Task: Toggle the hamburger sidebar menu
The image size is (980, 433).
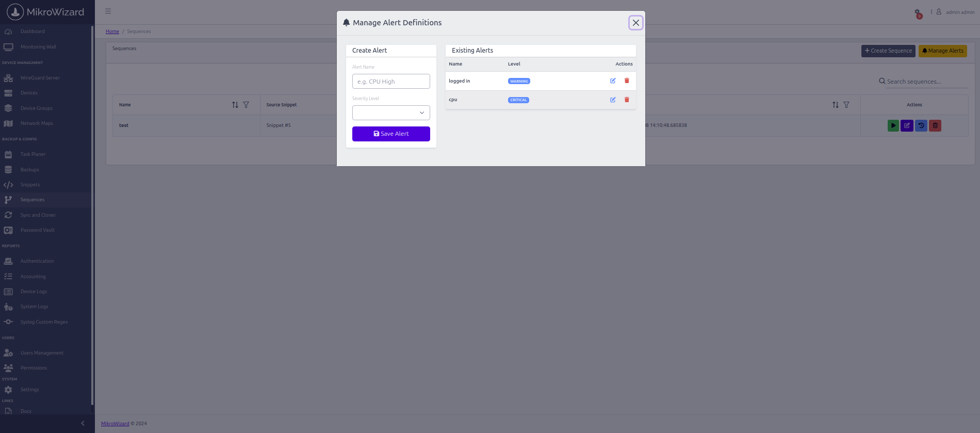Action: point(108,11)
